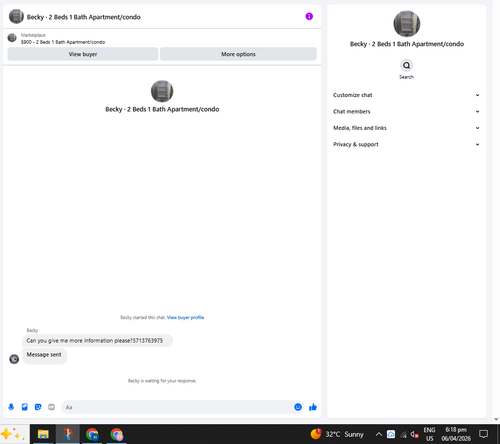Expand Privacy & support section

406,144
